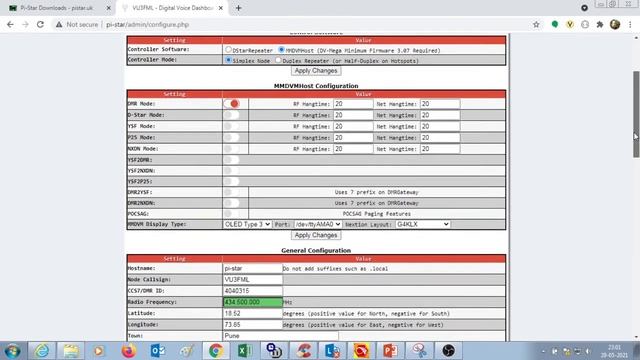Select the DStarRepeater controller software option
Screen dimensions: 640x360
[228, 49]
